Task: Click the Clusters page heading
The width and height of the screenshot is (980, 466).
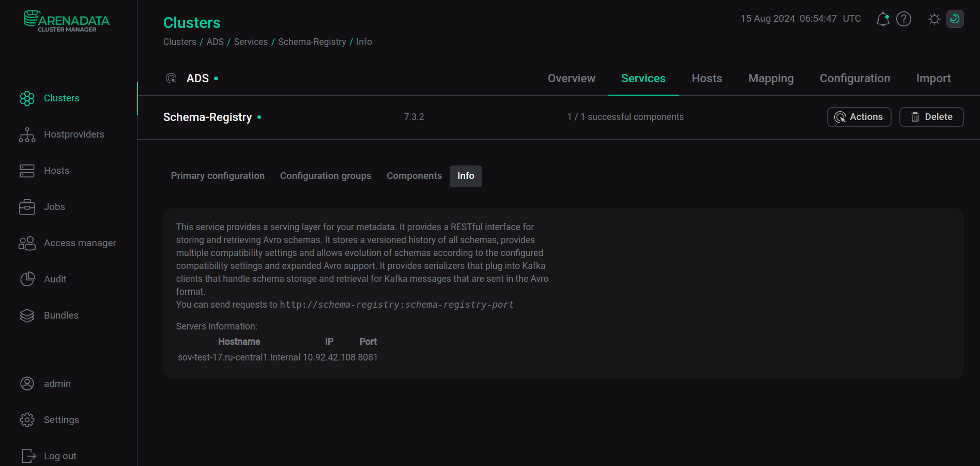Action: tap(192, 23)
